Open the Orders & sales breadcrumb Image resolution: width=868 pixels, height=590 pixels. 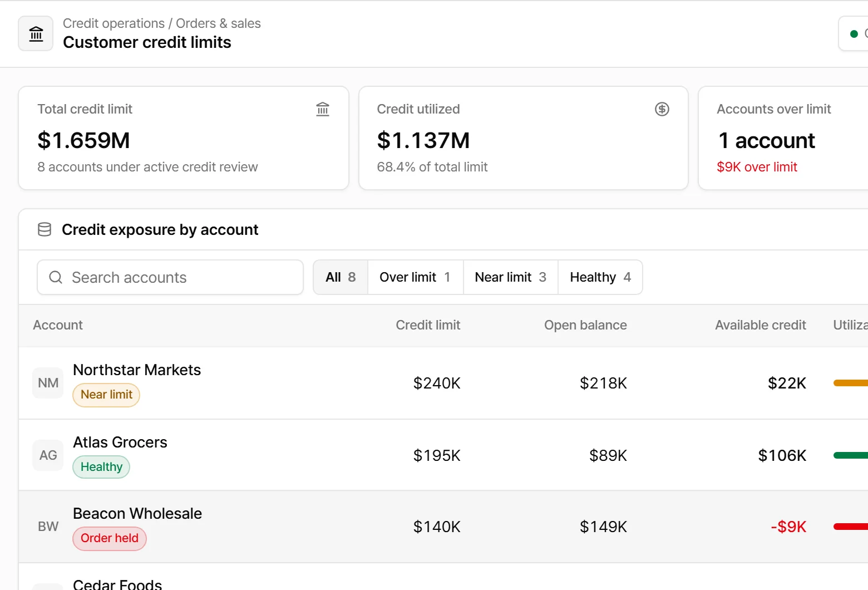pyautogui.click(x=218, y=23)
